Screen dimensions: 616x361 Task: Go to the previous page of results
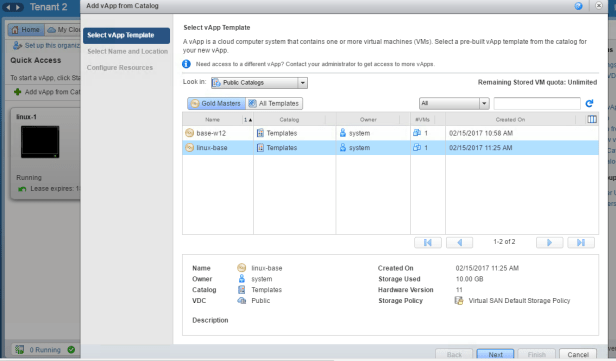459,243
